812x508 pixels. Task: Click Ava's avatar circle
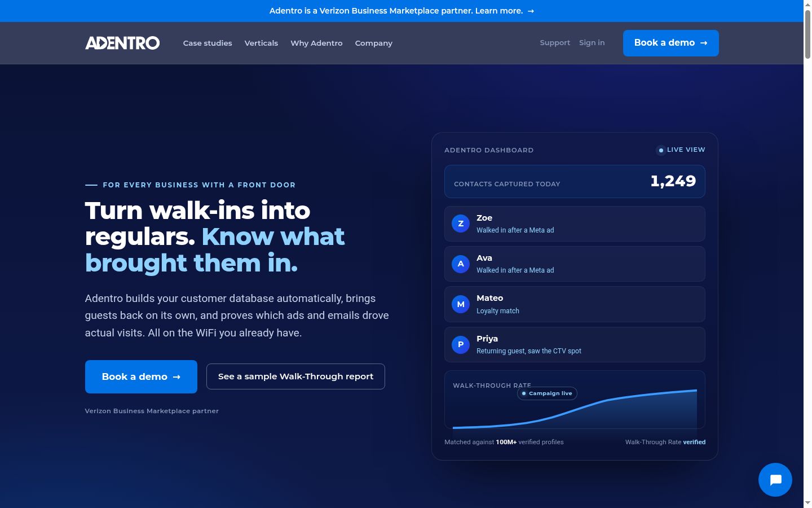(461, 264)
